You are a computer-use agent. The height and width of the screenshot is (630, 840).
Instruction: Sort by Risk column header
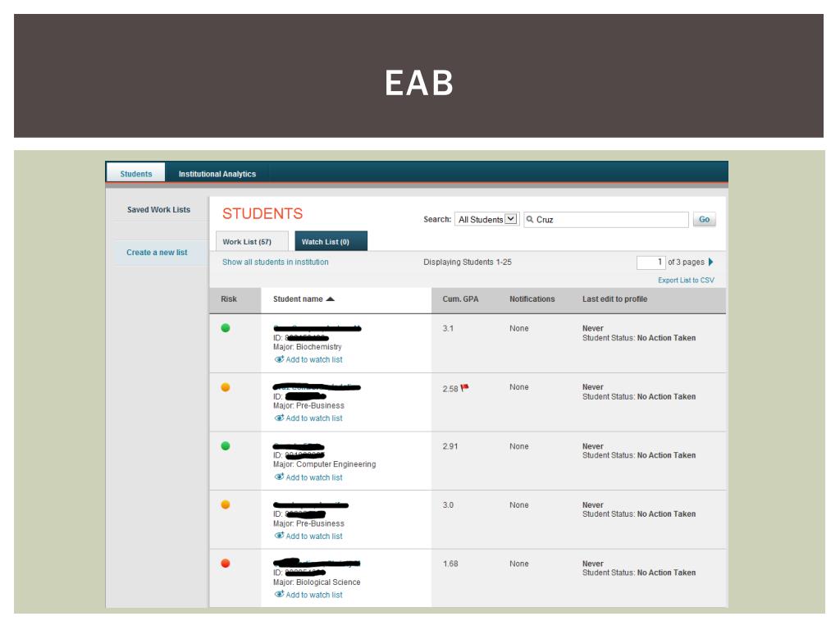(229, 299)
